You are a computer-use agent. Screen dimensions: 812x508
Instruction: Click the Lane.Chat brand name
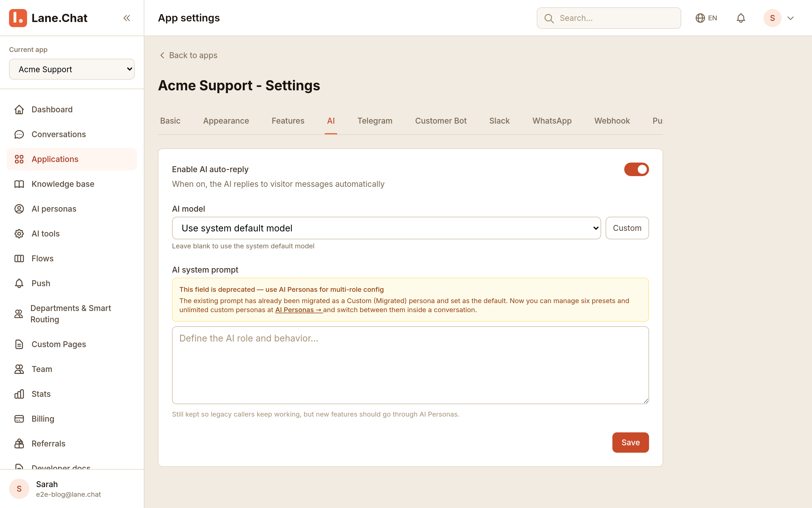tap(59, 18)
